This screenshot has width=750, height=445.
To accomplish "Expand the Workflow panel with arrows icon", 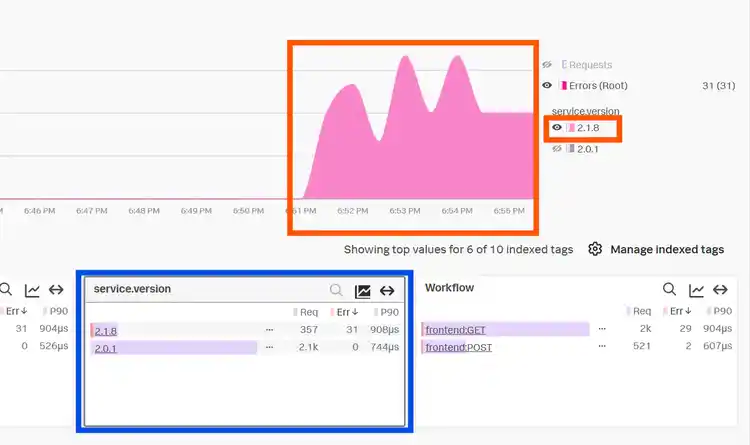I will click(x=720, y=289).
